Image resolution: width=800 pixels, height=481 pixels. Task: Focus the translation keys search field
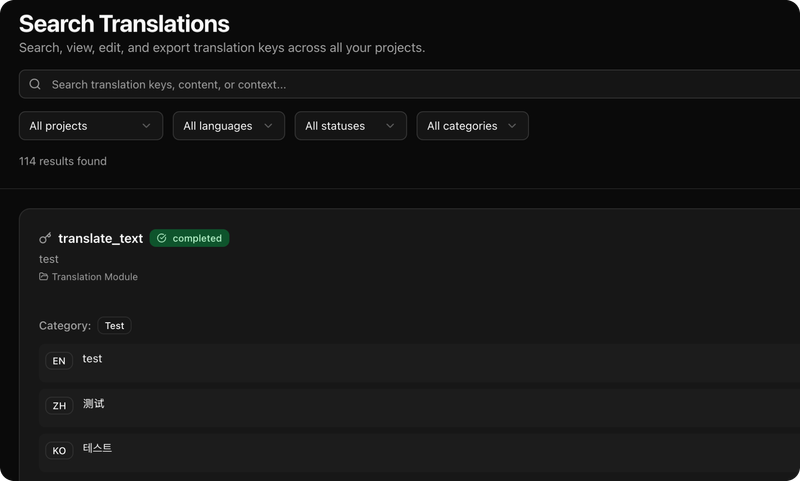click(400, 85)
